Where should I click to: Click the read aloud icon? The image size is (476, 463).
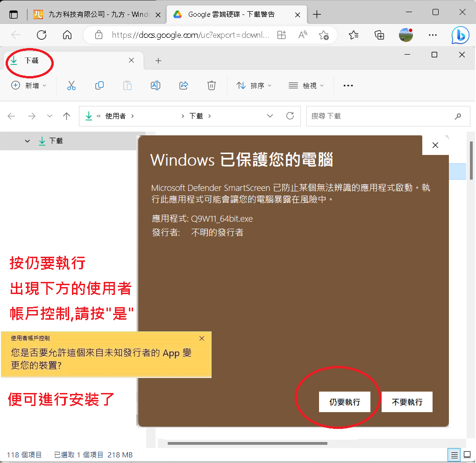[x=302, y=35]
